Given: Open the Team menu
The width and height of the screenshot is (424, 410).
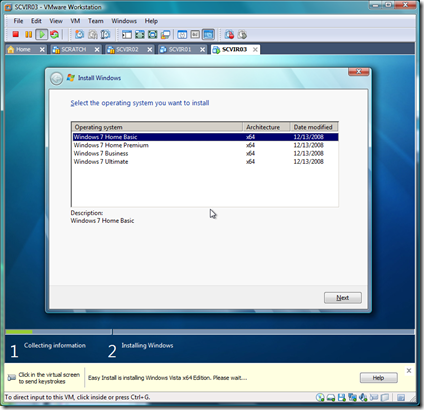Looking at the screenshot, I should click(x=96, y=21).
